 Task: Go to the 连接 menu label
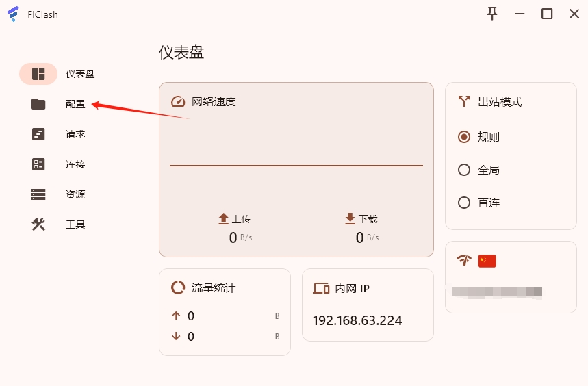point(75,164)
